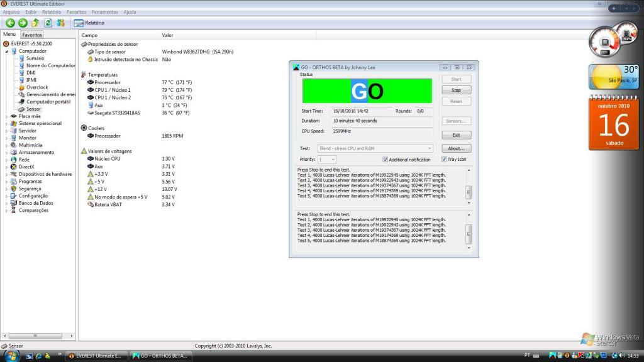Switch to the Menu tab in side panel
Screen dimensions: 644x362
pos(9,35)
